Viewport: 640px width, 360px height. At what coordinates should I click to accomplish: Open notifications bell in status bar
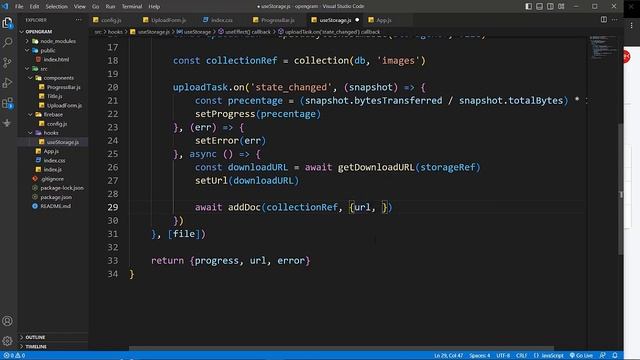[615, 356]
